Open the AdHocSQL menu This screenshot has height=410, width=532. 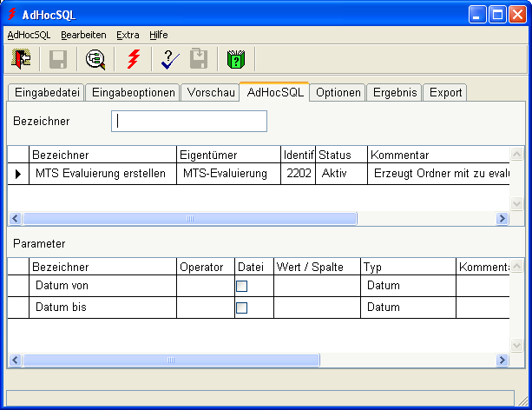pos(29,35)
